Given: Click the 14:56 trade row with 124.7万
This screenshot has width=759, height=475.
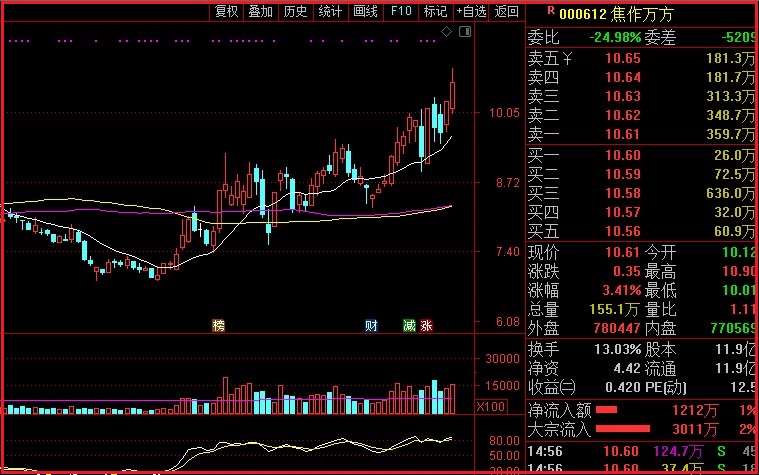Looking at the screenshot, I should point(642,451).
